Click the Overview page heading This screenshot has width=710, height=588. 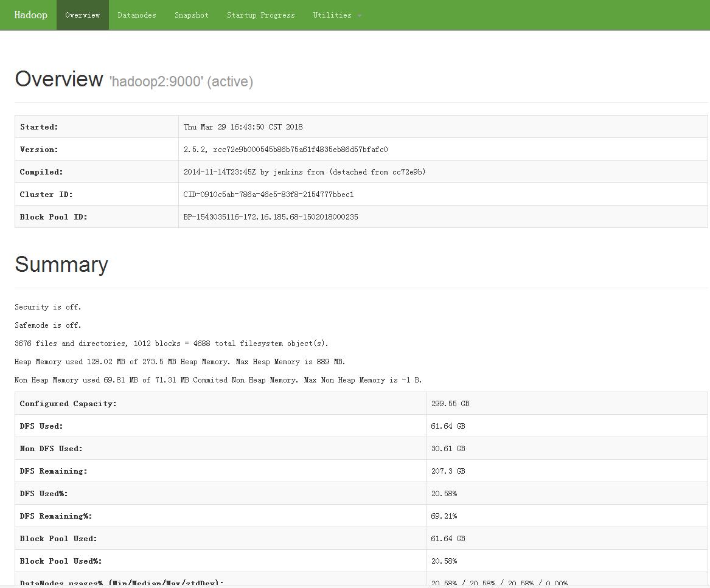59,79
